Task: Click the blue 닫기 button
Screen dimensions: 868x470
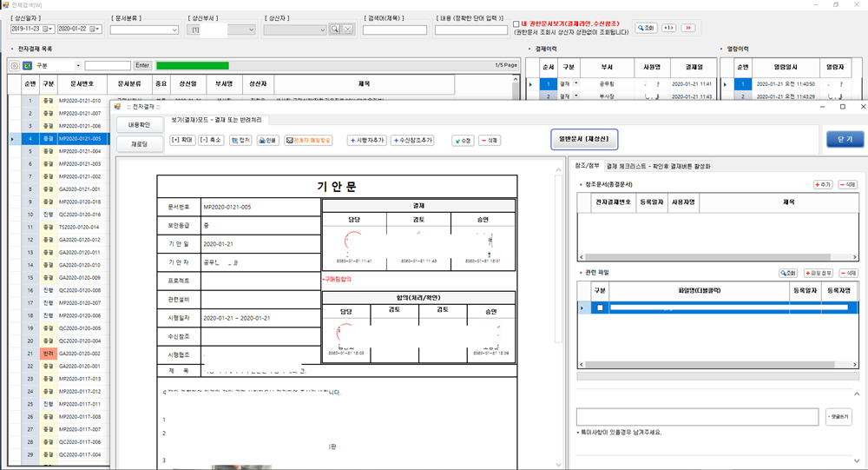Action: point(845,139)
